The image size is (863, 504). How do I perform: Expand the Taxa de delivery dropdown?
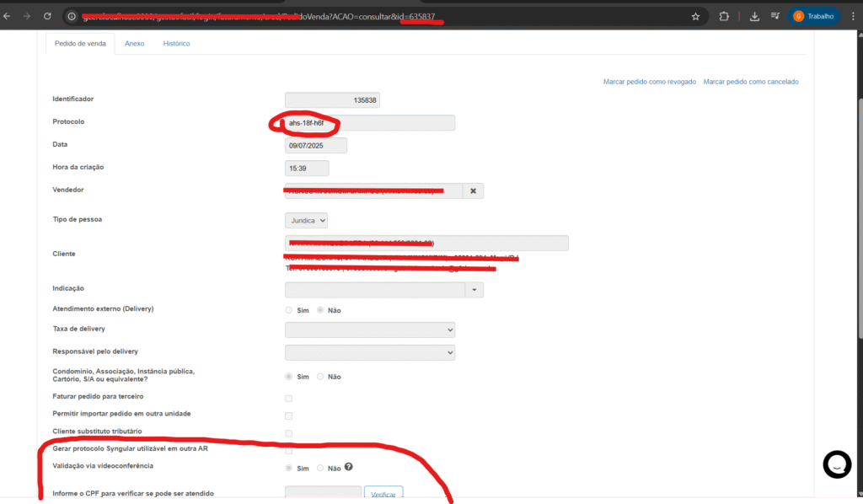point(370,330)
